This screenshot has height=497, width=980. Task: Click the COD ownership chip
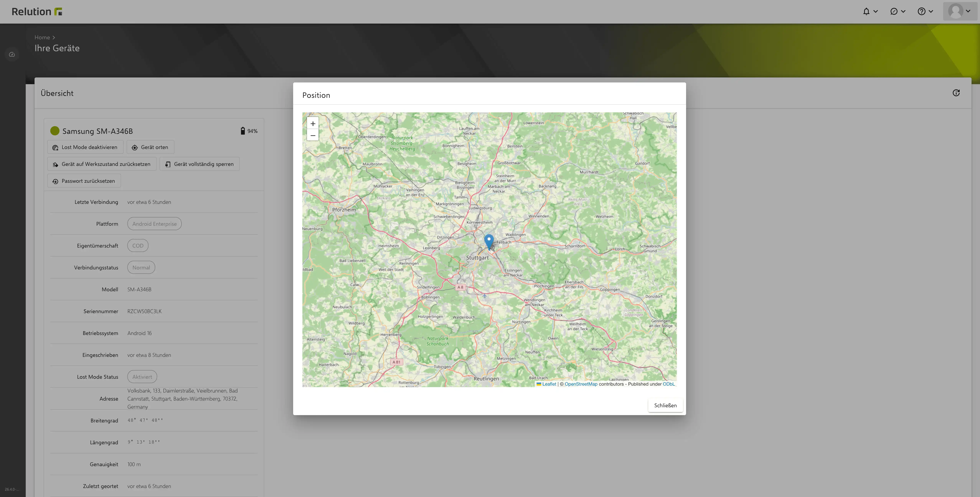[x=138, y=246]
